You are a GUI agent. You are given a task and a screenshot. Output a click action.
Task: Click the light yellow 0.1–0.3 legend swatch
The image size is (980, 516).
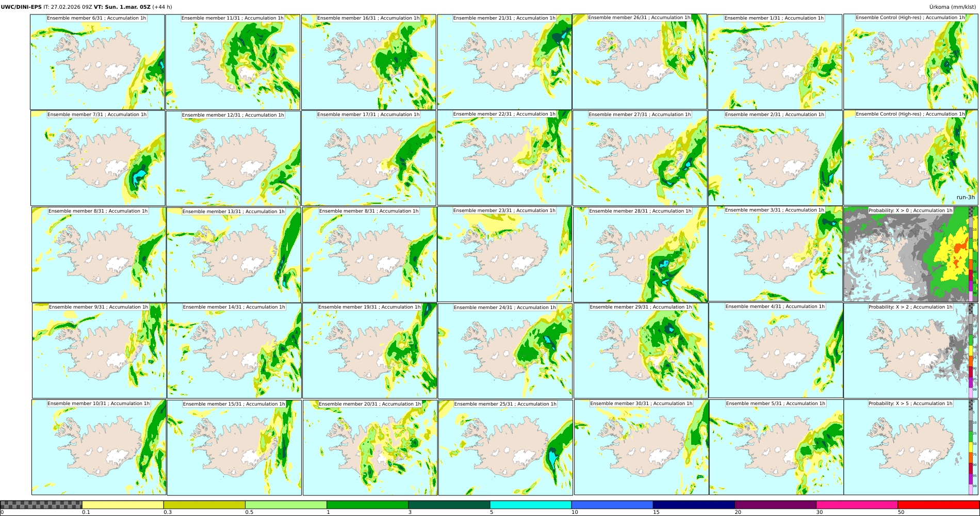(x=123, y=505)
